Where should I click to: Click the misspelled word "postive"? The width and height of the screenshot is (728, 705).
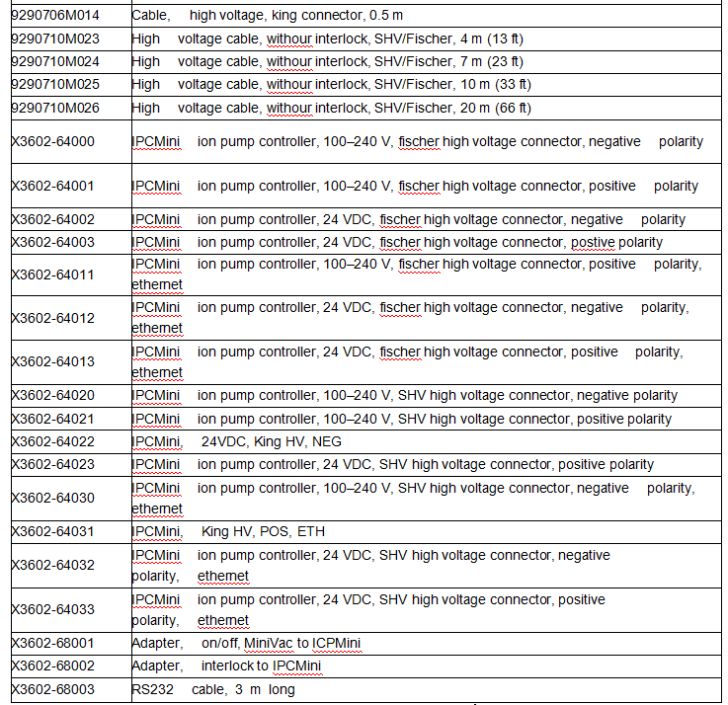pos(592,242)
